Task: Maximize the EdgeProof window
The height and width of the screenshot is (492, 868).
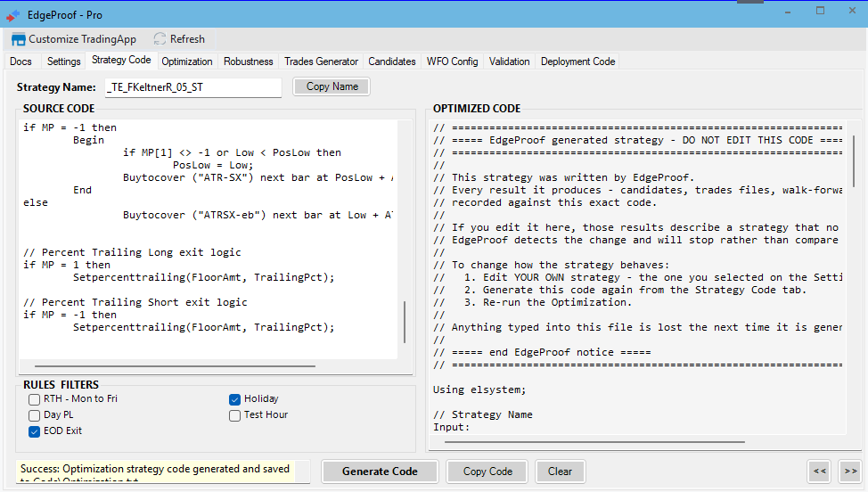Action: click(821, 11)
